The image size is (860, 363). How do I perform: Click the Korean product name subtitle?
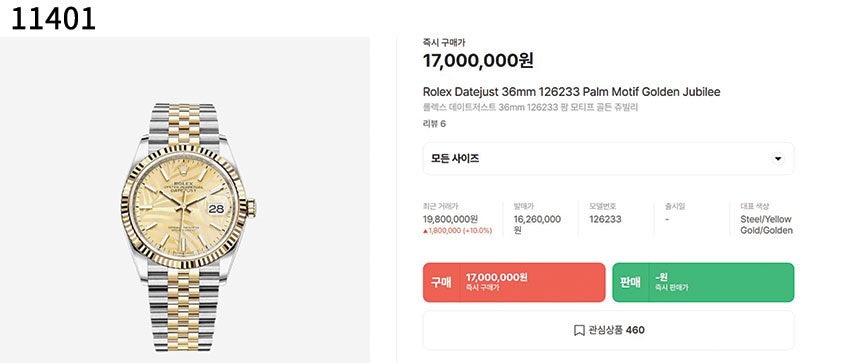click(530, 107)
